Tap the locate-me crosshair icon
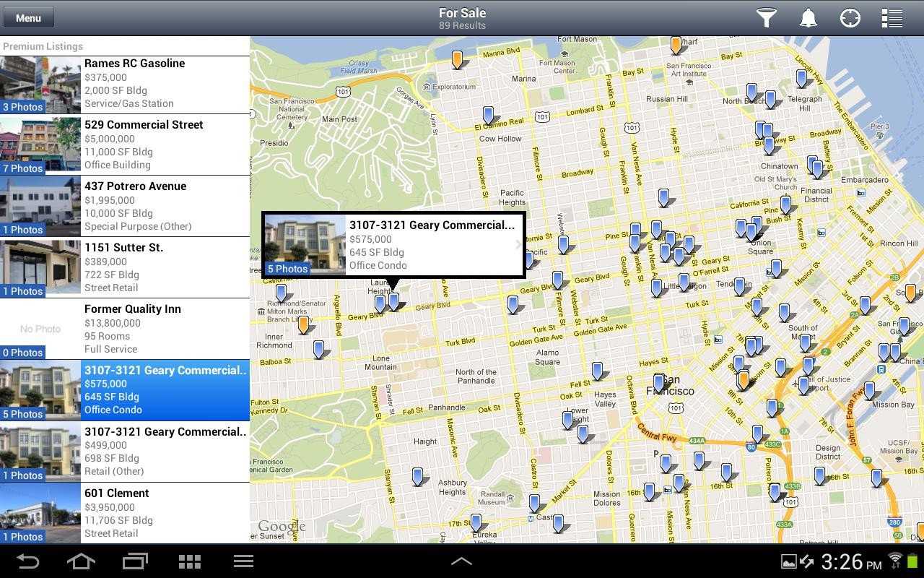 pos(850,18)
